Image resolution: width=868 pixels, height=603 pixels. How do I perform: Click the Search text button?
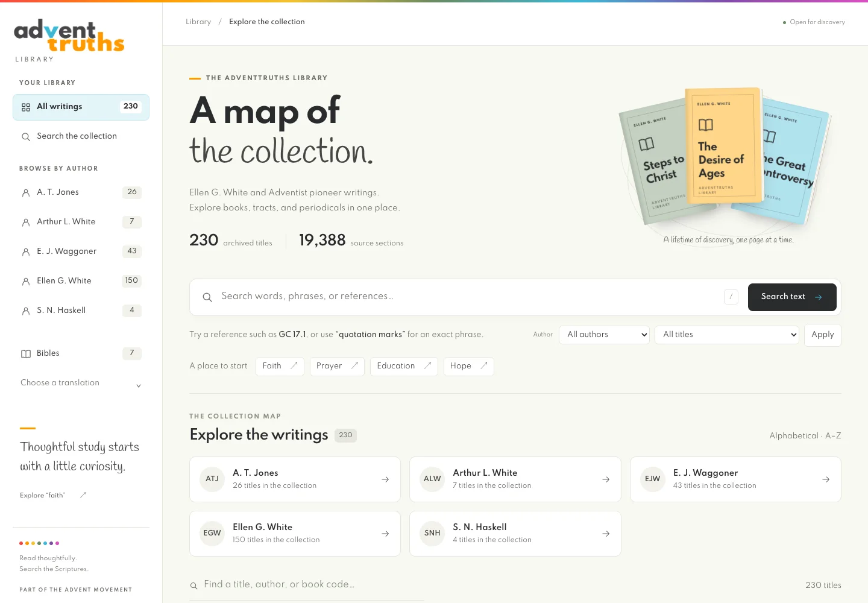792,297
